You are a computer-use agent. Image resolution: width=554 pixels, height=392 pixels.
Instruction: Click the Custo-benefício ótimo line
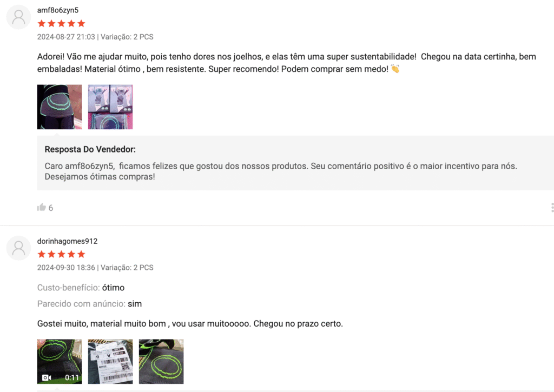coord(81,288)
